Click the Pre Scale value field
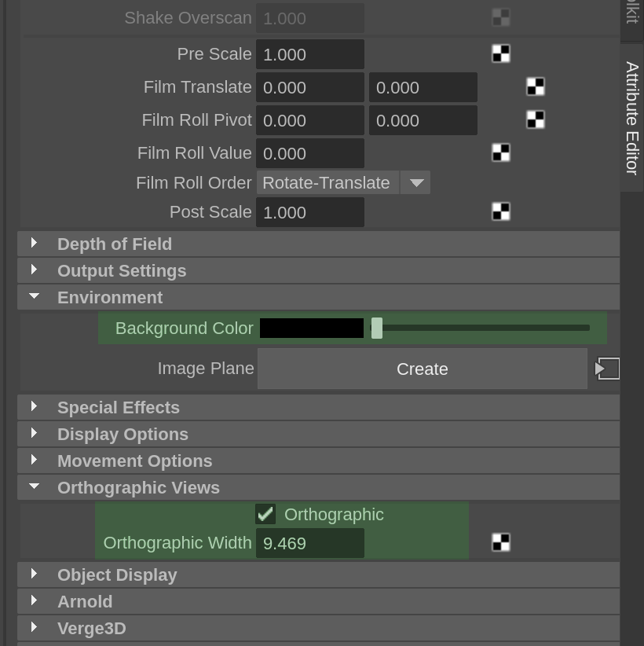This screenshot has height=646, width=644. (310, 54)
